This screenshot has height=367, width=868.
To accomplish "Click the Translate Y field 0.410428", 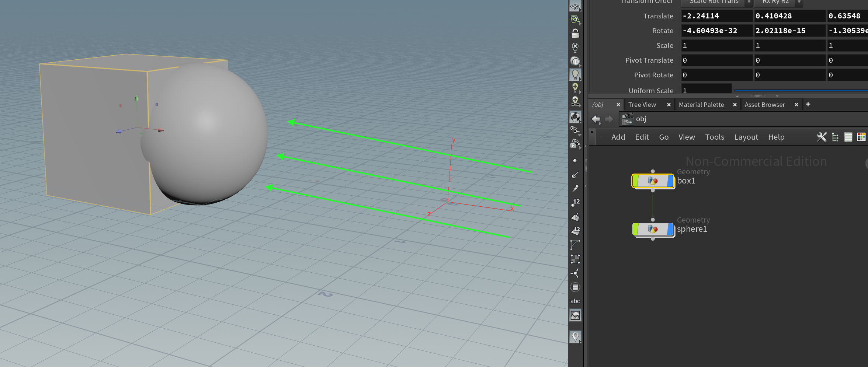I will 789,16.
